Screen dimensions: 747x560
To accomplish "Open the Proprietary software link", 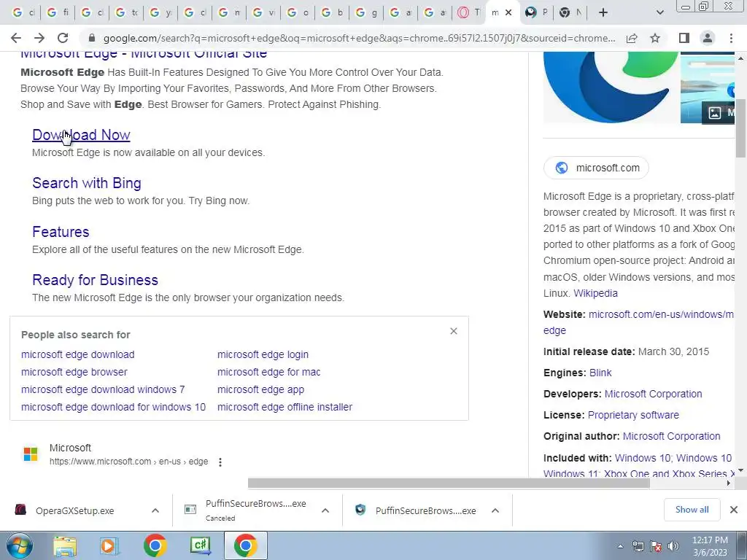I will [633, 415].
